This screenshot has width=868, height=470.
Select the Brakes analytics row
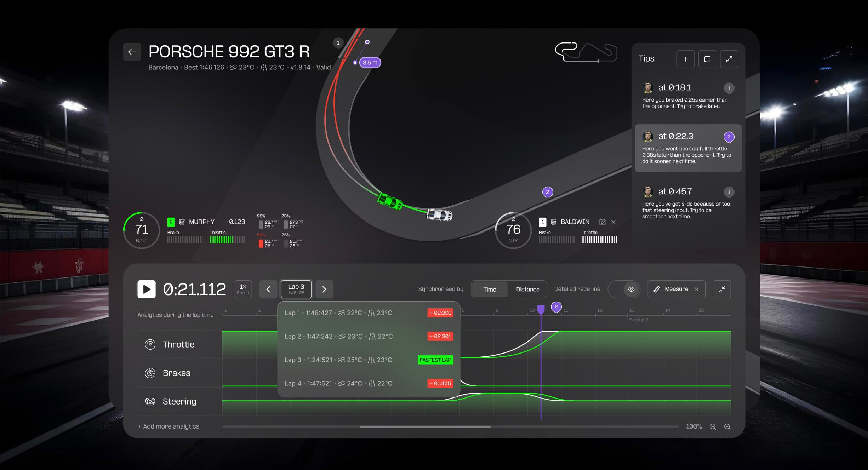[x=180, y=373]
